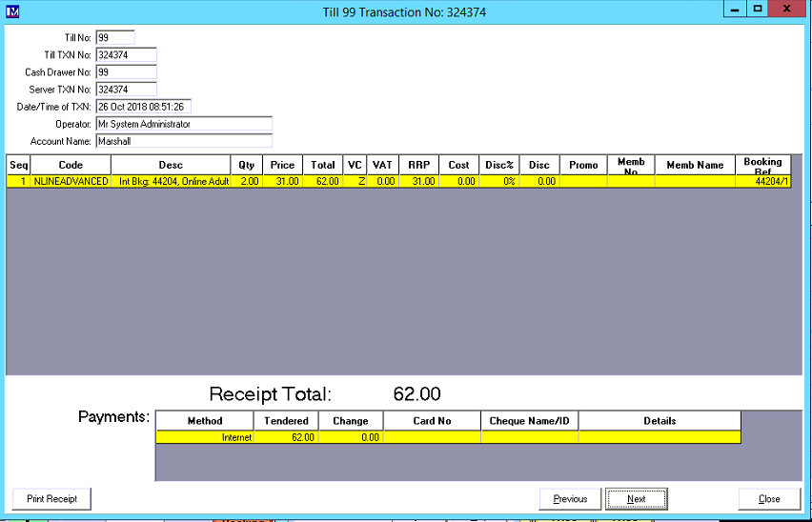Click the 'Int Bkg: 44204, Online Adult' description
Image resolution: width=812 pixels, height=522 pixels.
pos(171,181)
